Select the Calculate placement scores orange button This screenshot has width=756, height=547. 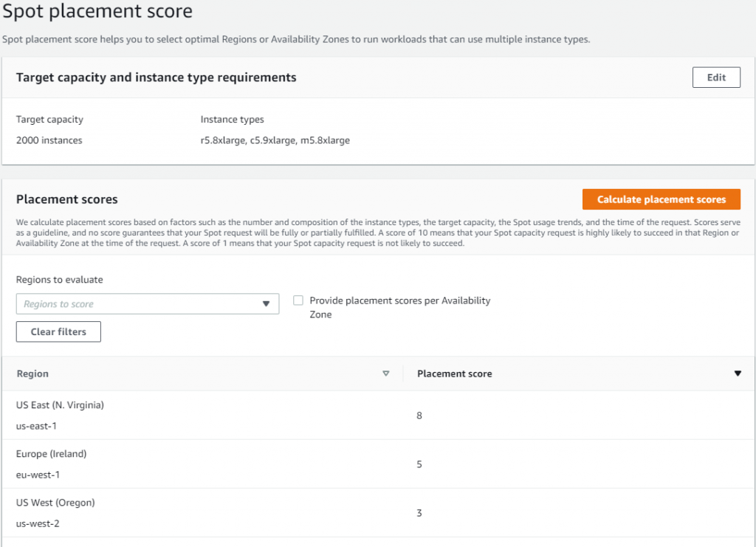pyautogui.click(x=661, y=199)
